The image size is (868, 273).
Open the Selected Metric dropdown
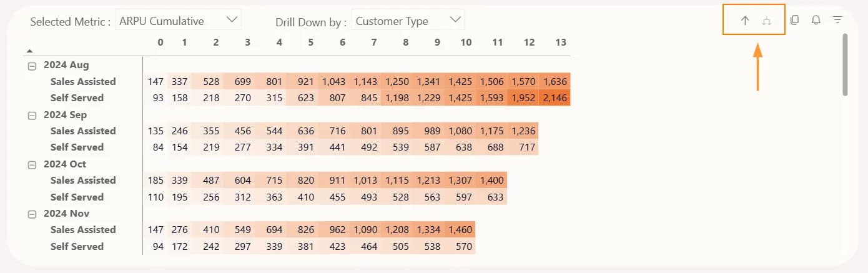pos(178,21)
